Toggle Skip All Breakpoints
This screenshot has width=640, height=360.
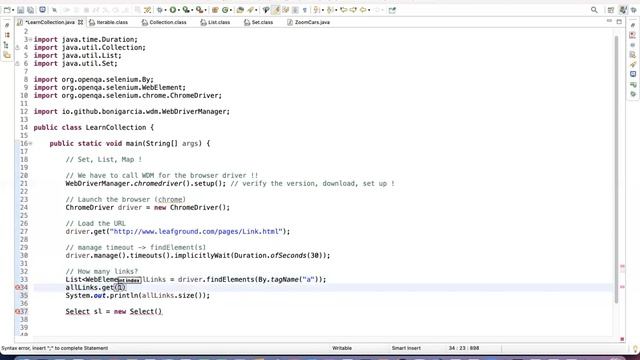point(54,10)
